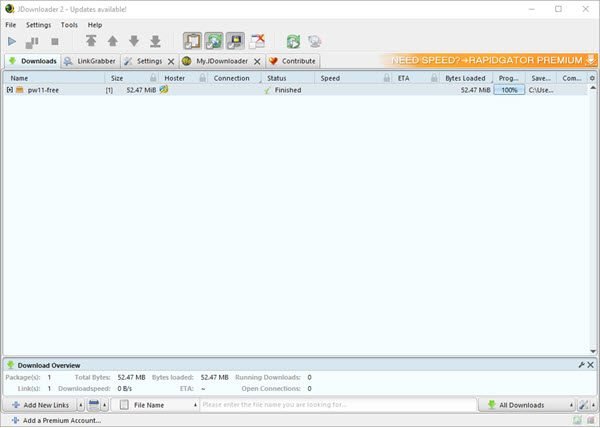Toggle lock icon in Hoster column
Screen dimensions: 600x428
click(x=203, y=78)
